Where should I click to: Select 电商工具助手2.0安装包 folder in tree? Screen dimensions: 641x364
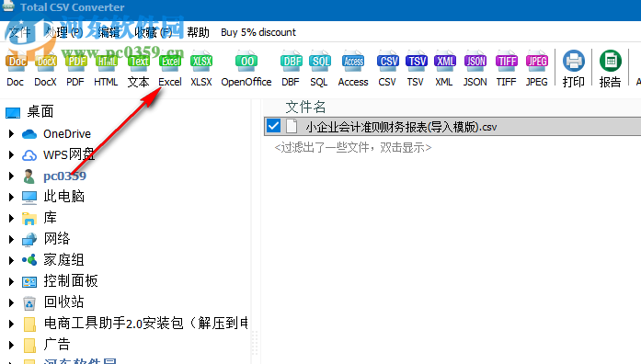[145, 324]
